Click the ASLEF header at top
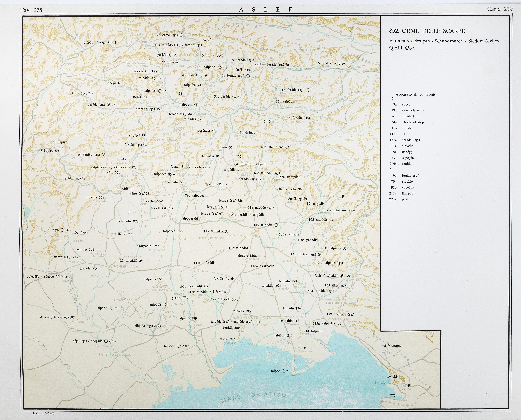 265,10
